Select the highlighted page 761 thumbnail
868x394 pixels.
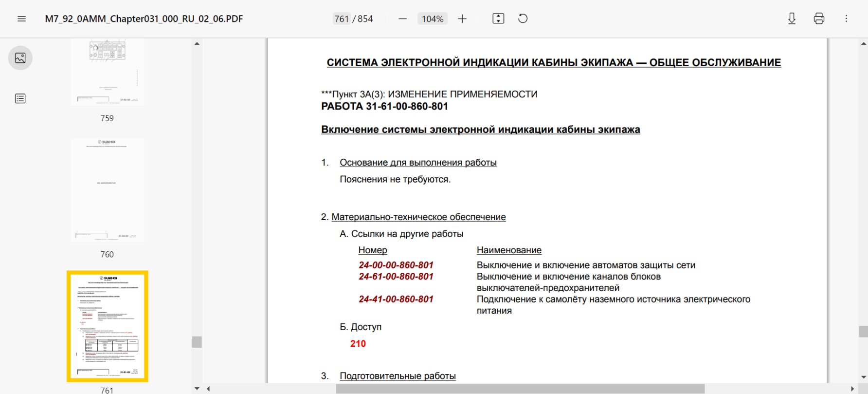[x=107, y=326]
